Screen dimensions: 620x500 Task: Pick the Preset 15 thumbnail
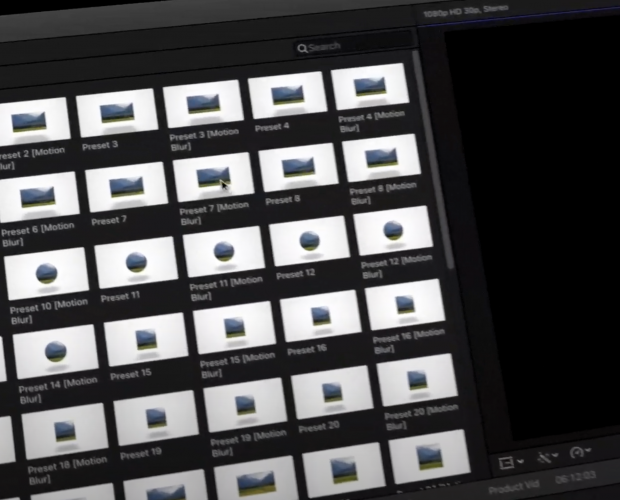pyautogui.click(x=146, y=339)
